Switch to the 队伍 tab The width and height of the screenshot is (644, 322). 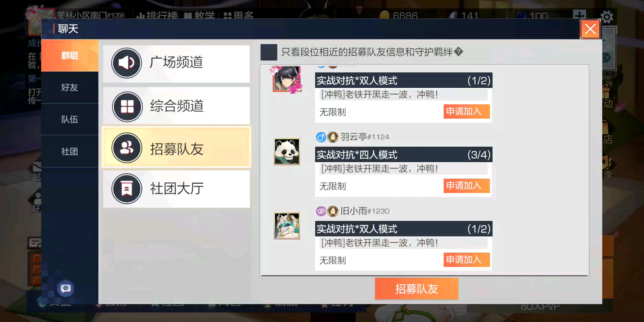[69, 119]
